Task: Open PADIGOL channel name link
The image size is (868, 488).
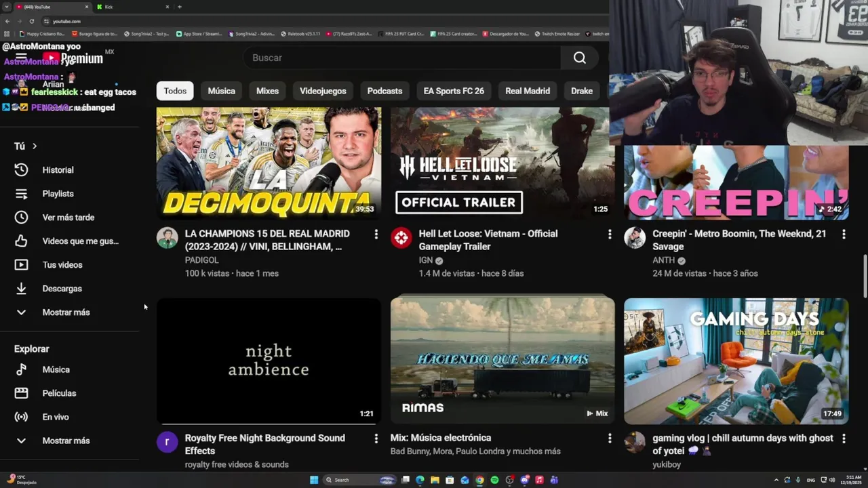Action: [201, 260]
